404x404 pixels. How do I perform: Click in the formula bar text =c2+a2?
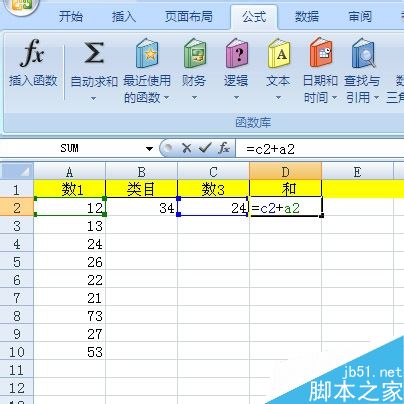tap(271, 149)
